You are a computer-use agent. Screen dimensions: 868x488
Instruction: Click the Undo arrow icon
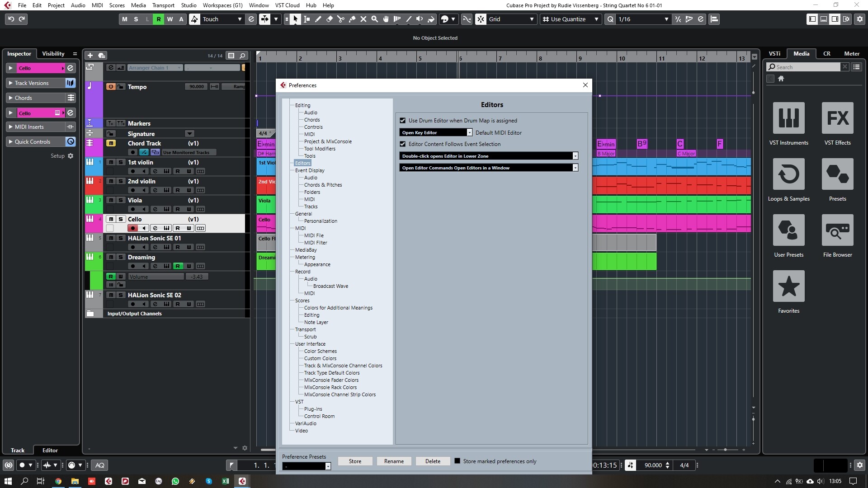click(11, 19)
